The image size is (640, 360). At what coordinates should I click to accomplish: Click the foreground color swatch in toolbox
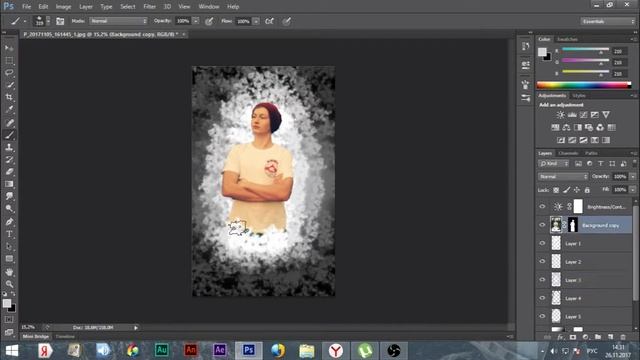click(7, 303)
